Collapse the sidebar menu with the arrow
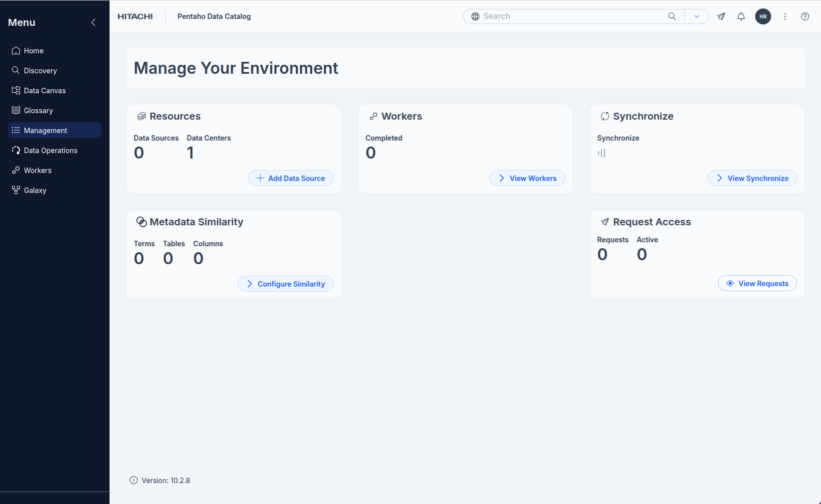The width and height of the screenshot is (821, 504). tap(93, 22)
